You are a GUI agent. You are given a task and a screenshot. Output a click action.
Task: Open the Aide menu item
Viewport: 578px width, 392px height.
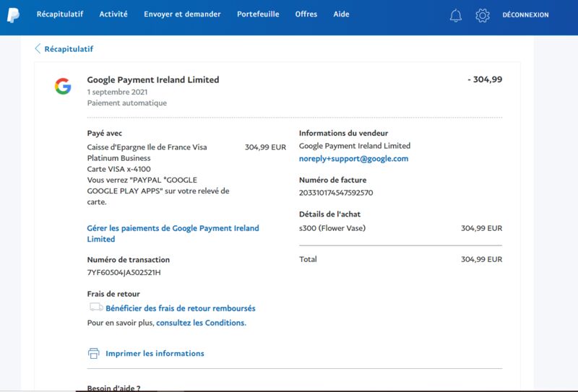pos(341,14)
